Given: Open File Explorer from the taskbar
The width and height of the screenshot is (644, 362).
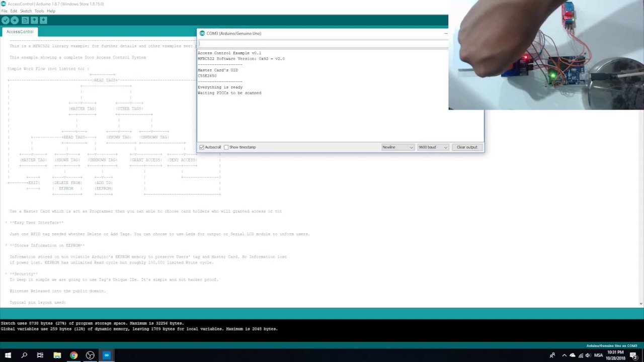Looking at the screenshot, I should [x=57, y=355].
